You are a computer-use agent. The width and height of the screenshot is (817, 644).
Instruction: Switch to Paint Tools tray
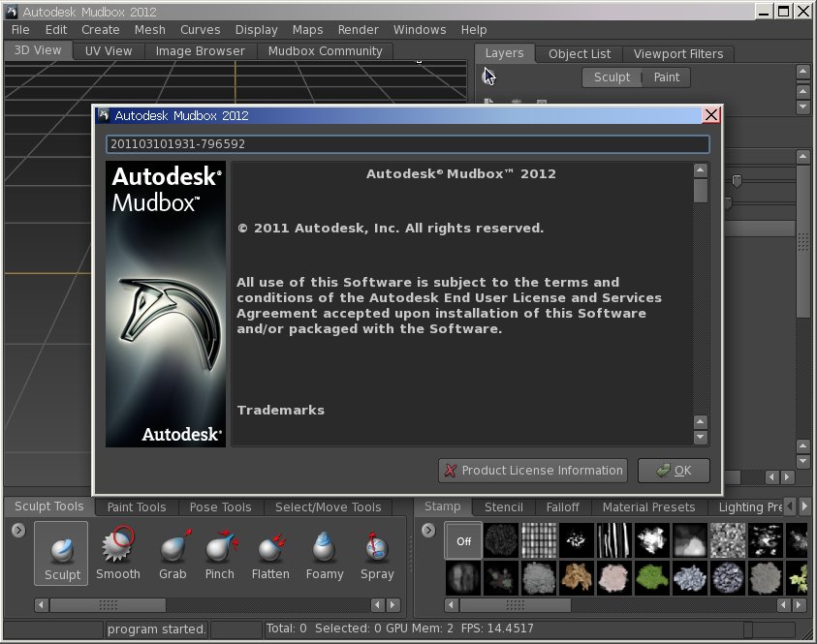tap(137, 507)
